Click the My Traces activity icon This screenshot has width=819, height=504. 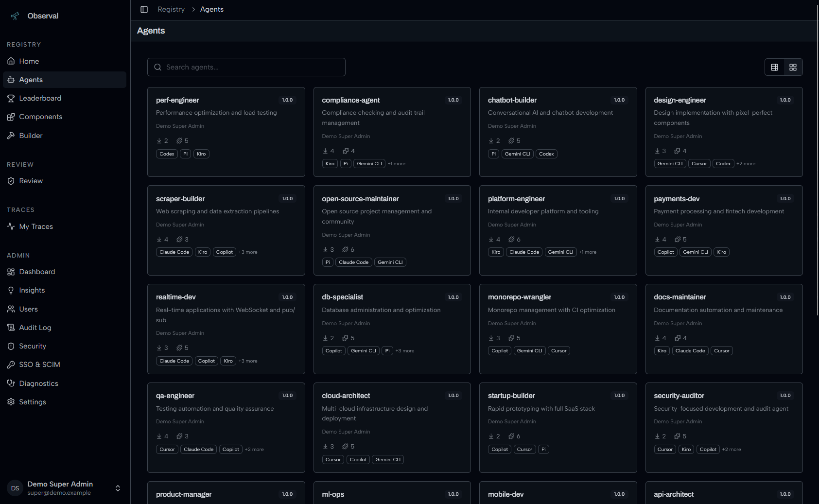(x=11, y=226)
